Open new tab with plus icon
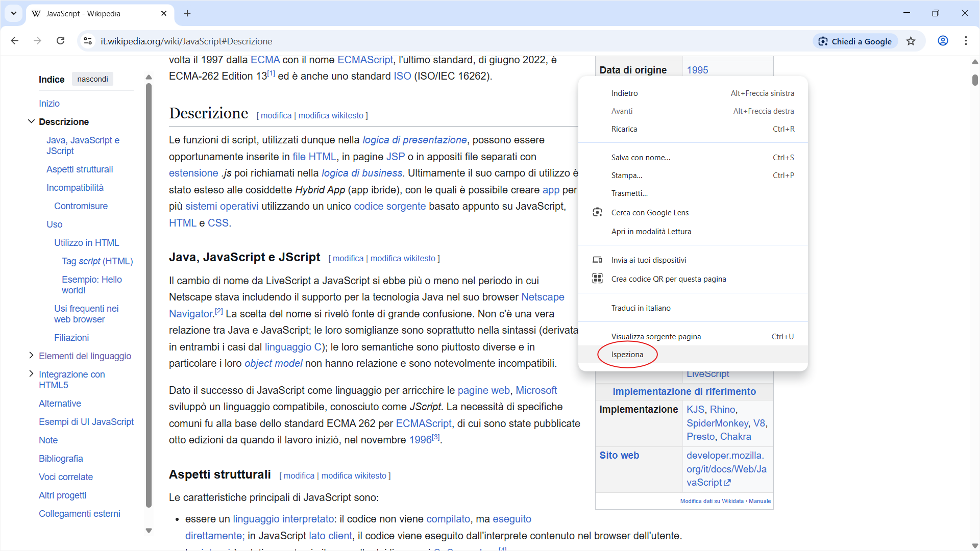This screenshot has height=551, width=980. (187, 14)
